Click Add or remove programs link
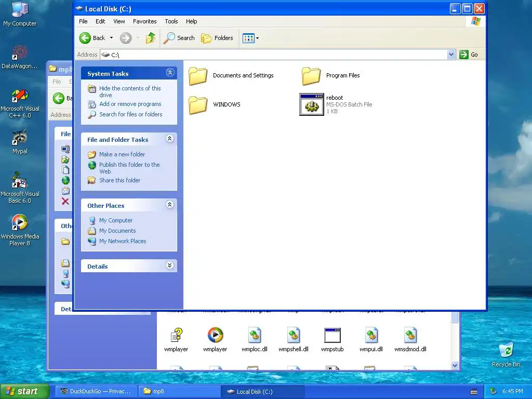Screen dimensions: 532x399 point(130,104)
